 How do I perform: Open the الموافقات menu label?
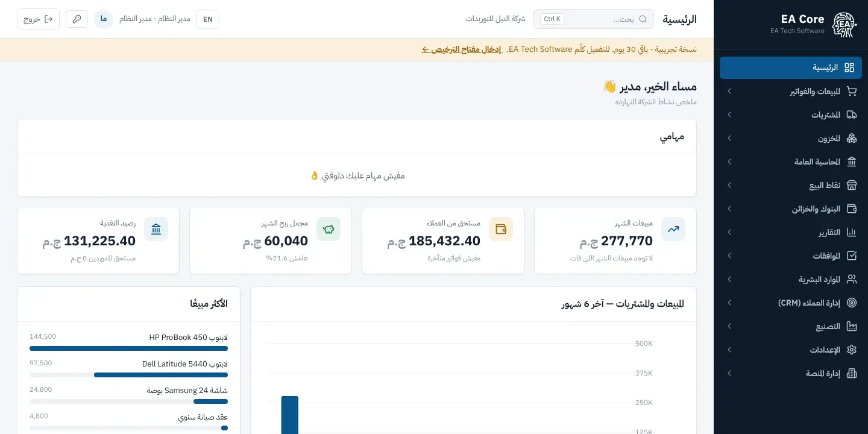826,256
